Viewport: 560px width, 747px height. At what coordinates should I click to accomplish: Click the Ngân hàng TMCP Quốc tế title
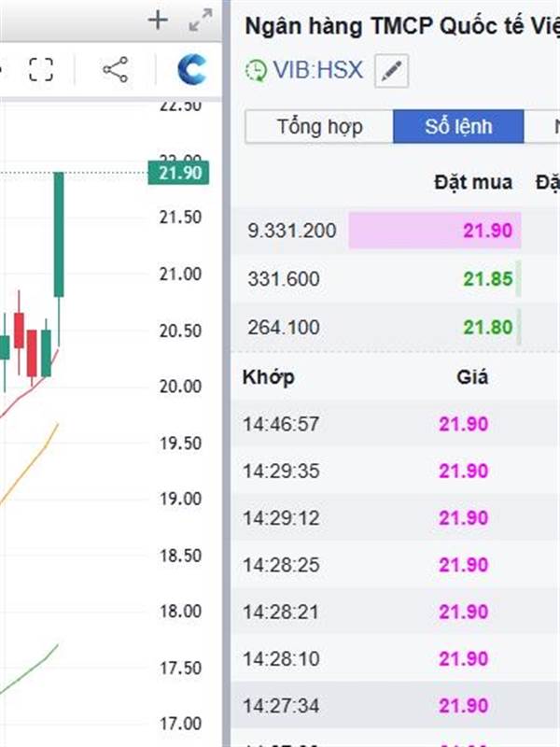click(x=402, y=27)
